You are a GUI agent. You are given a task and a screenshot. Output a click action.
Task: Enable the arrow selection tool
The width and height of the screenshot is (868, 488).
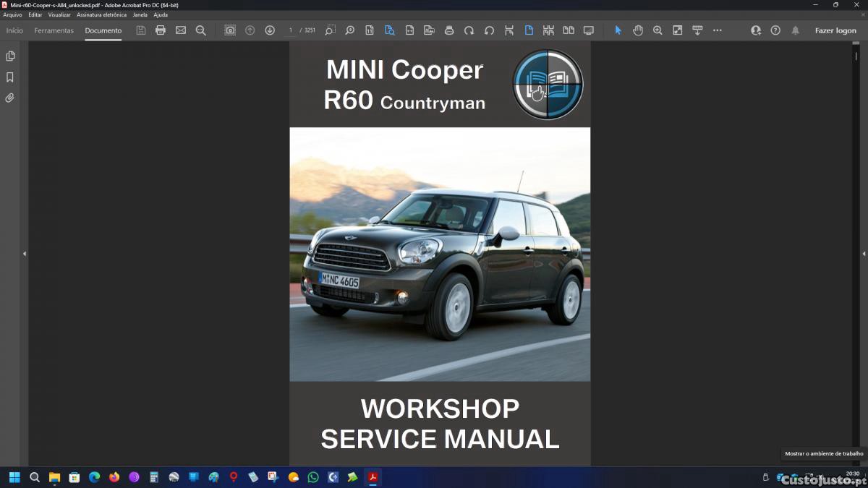[x=618, y=30]
